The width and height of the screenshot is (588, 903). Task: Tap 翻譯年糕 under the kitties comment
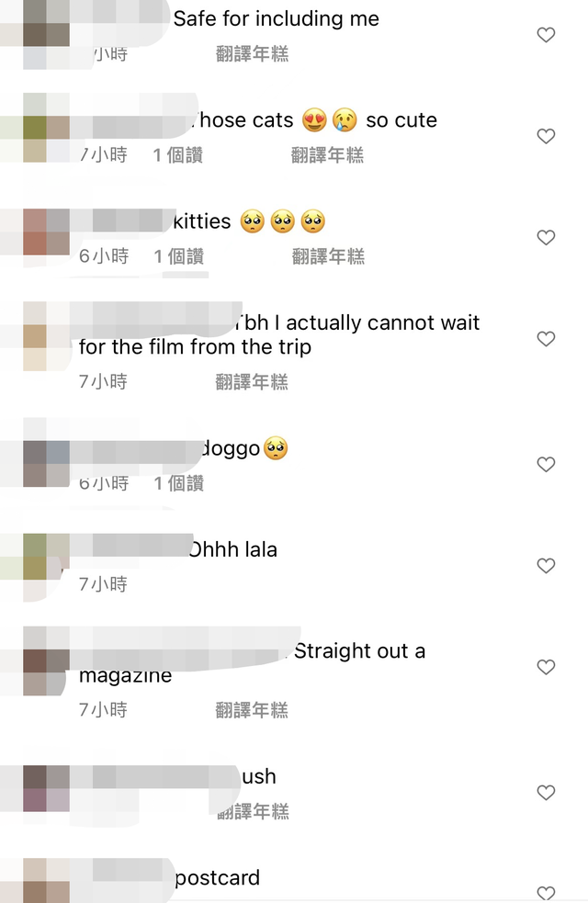click(x=328, y=256)
